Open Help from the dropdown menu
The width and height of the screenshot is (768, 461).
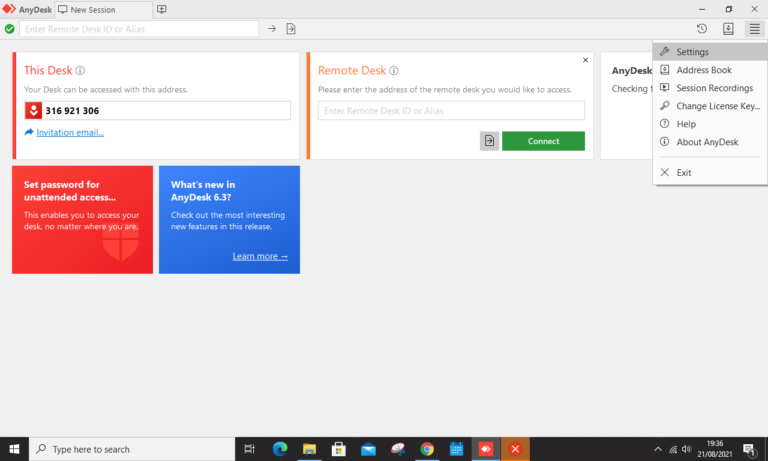(710, 124)
